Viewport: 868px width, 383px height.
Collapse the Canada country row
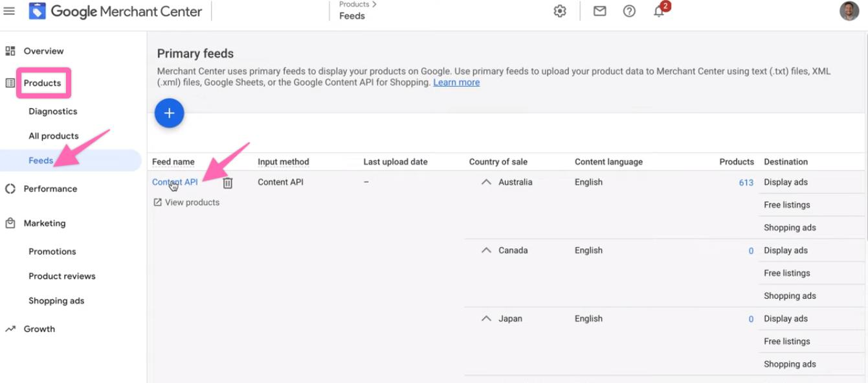pyautogui.click(x=486, y=251)
